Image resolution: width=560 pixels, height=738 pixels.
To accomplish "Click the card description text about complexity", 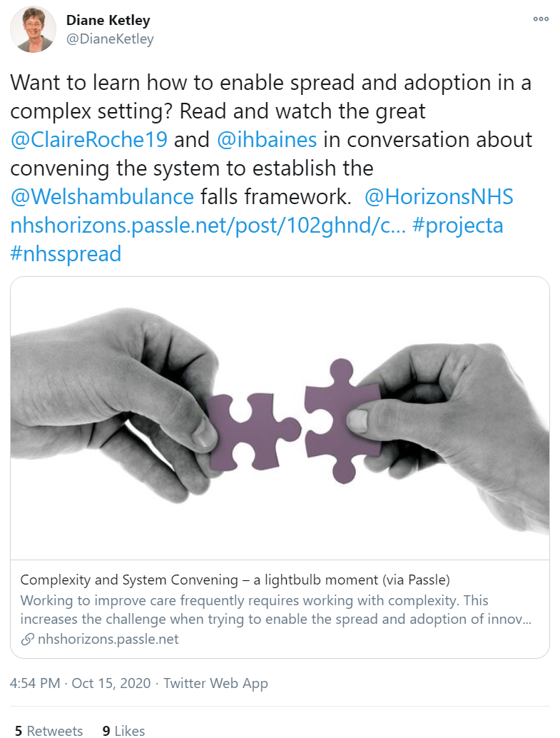I will (276, 610).
